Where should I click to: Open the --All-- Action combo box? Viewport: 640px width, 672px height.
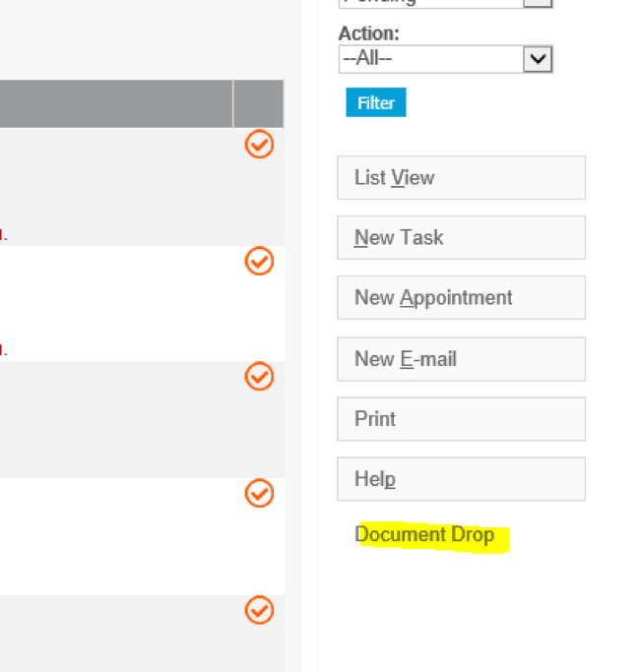tap(445, 59)
